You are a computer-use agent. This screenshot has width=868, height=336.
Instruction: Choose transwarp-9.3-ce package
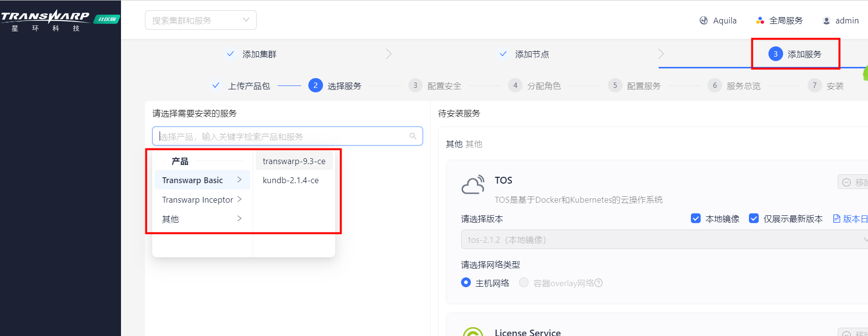coord(294,161)
